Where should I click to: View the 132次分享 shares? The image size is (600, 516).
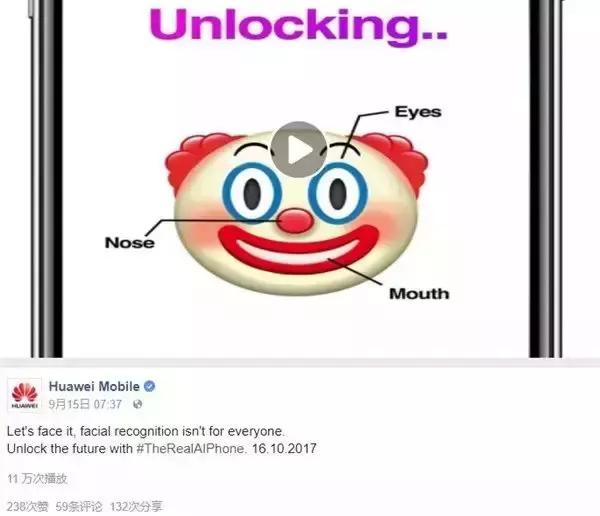coord(136,506)
